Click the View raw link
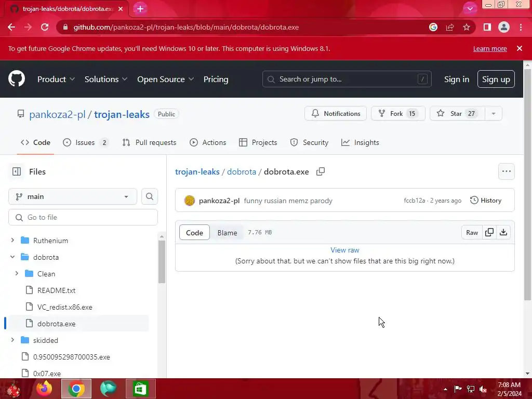This screenshot has height=399, width=532. (345, 250)
